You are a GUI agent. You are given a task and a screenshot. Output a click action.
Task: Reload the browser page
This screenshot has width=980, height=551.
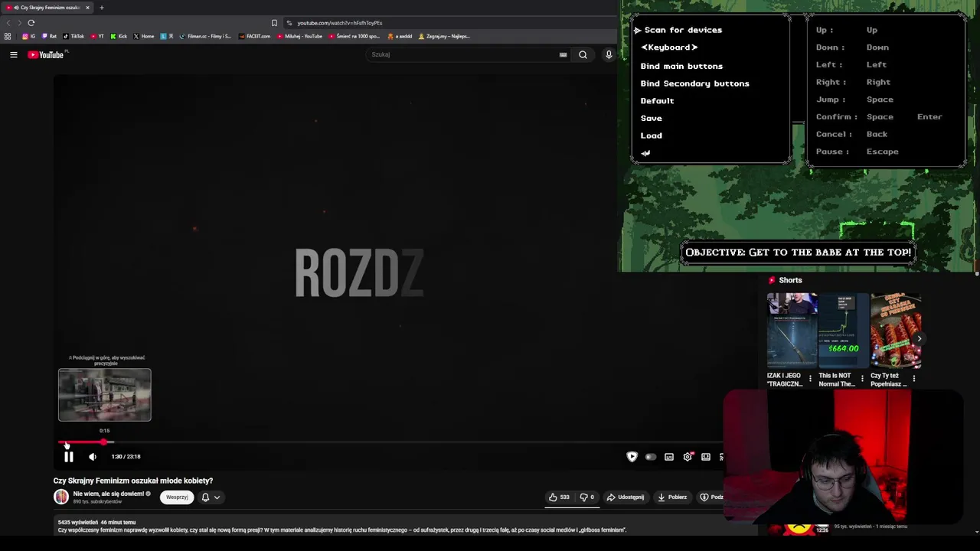31,23
